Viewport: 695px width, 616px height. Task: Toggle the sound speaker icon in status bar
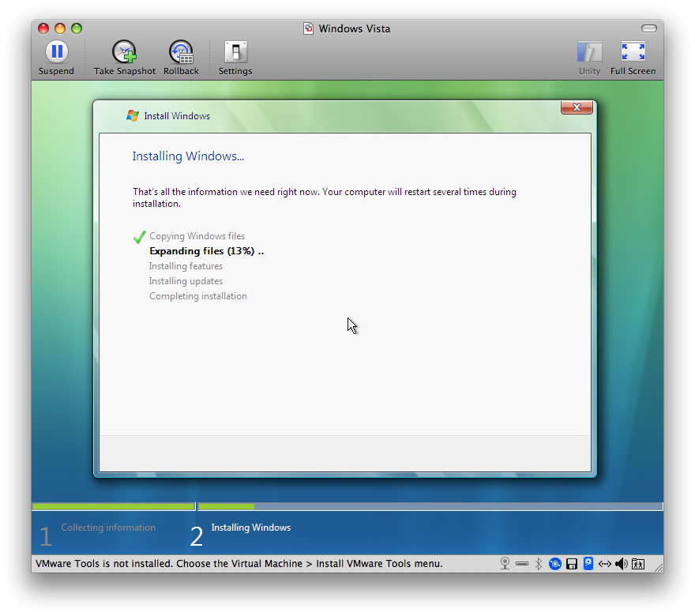point(622,564)
